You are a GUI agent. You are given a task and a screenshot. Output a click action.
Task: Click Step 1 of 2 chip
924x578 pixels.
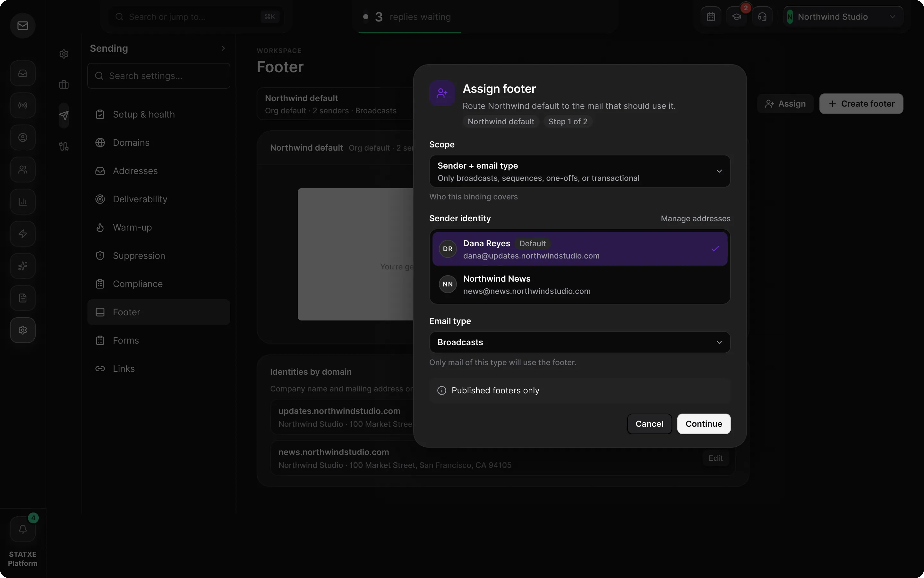click(x=568, y=122)
